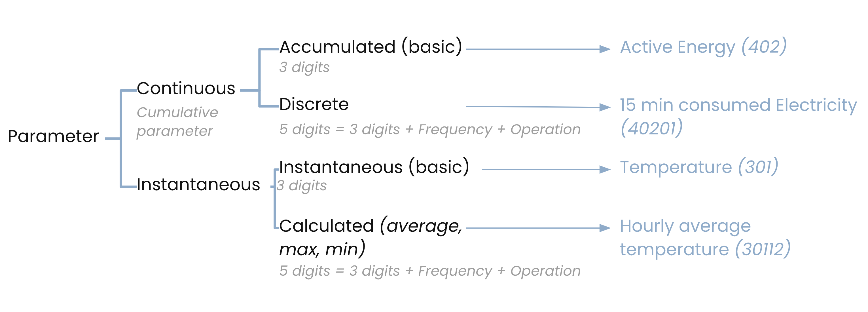
Task: Select the Instantaneous branch label
Action: tap(198, 185)
